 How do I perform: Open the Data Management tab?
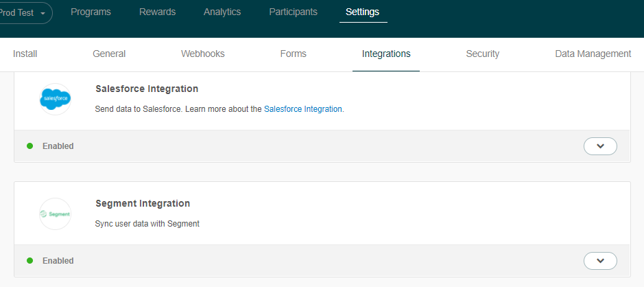coord(593,54)
